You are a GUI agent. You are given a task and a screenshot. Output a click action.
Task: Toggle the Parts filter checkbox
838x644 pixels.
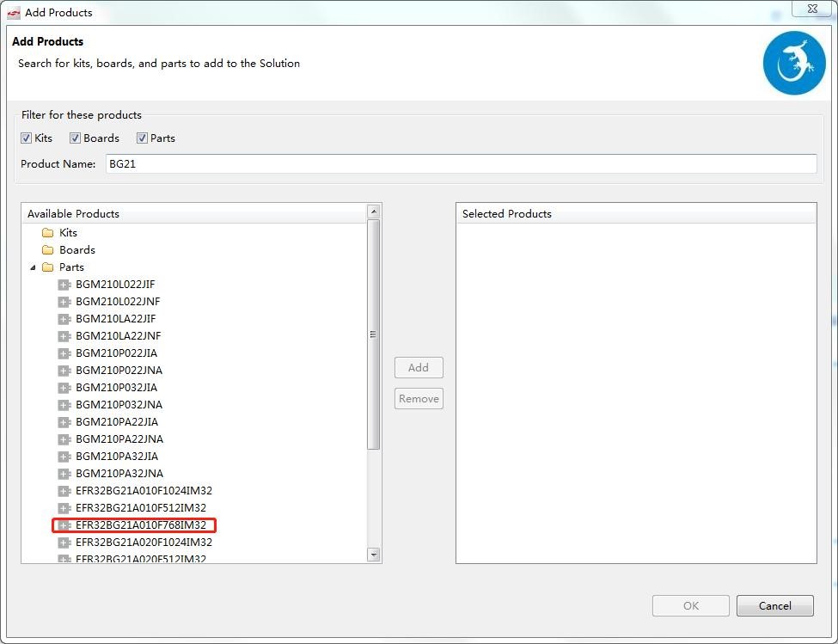[x=142, y=138]
